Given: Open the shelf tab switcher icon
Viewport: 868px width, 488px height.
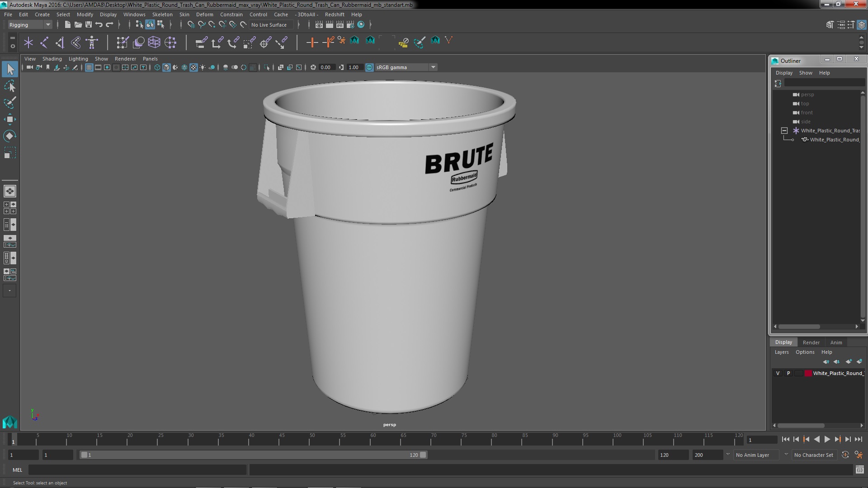Looking at the screenshot, I should (x=13, y=38).
